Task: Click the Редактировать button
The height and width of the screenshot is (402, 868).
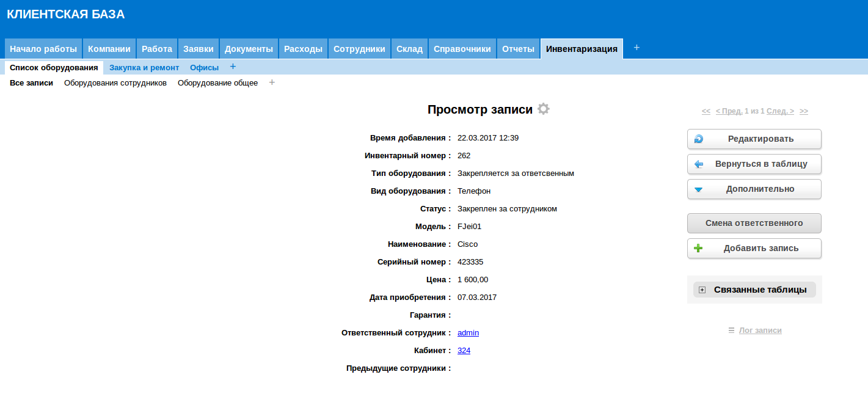Action: [x=754, y=139]
